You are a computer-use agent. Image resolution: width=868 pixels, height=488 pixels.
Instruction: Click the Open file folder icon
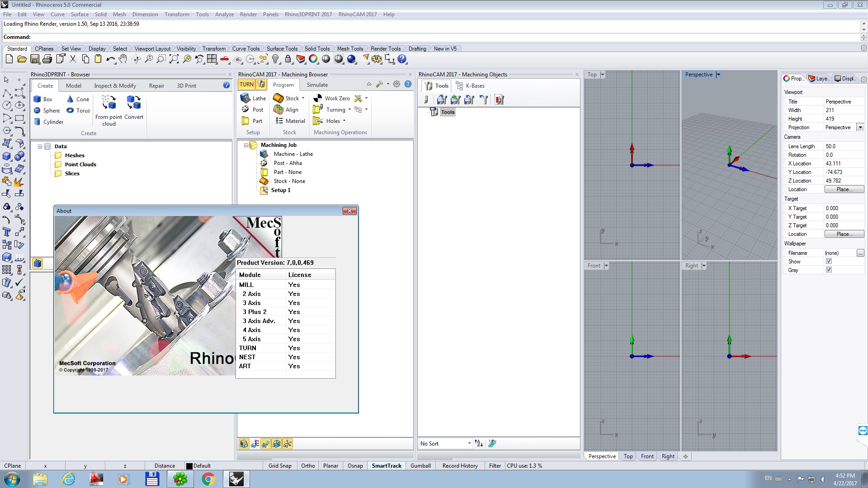click(x=22, y=59)
